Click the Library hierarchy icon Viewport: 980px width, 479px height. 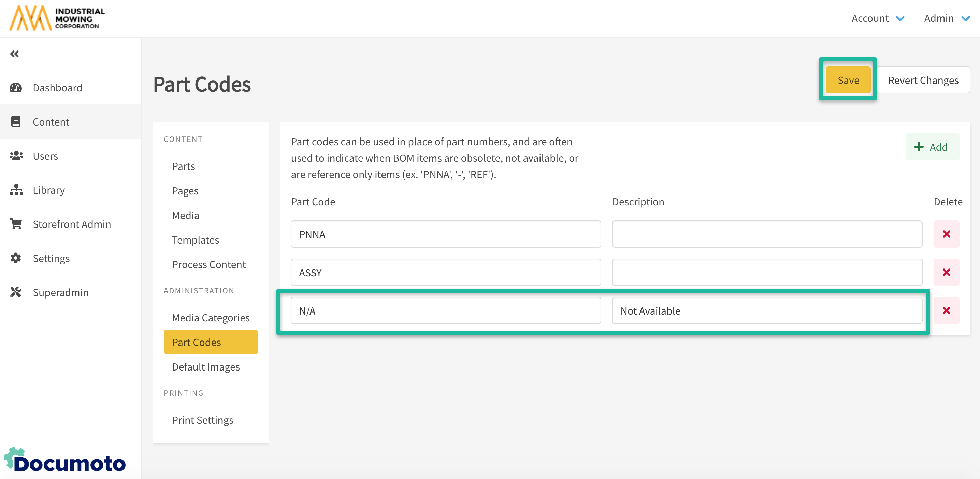pyautogui.click(x=16, y=190)
